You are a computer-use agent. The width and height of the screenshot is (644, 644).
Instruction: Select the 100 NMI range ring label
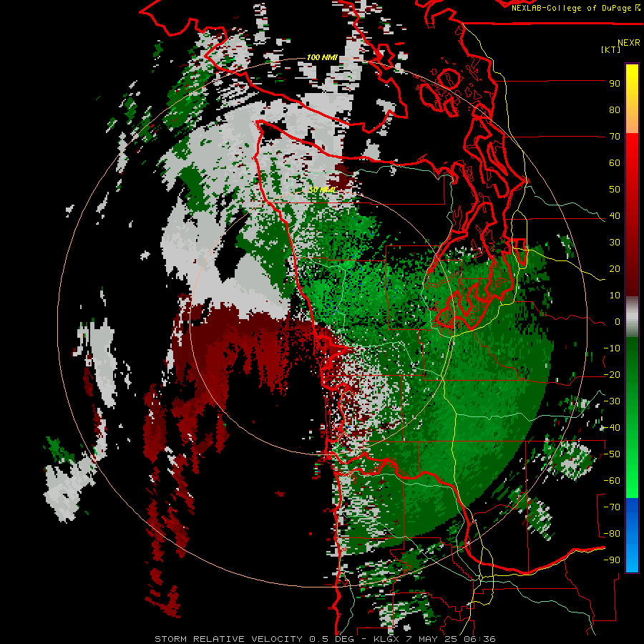pos(322,57)
